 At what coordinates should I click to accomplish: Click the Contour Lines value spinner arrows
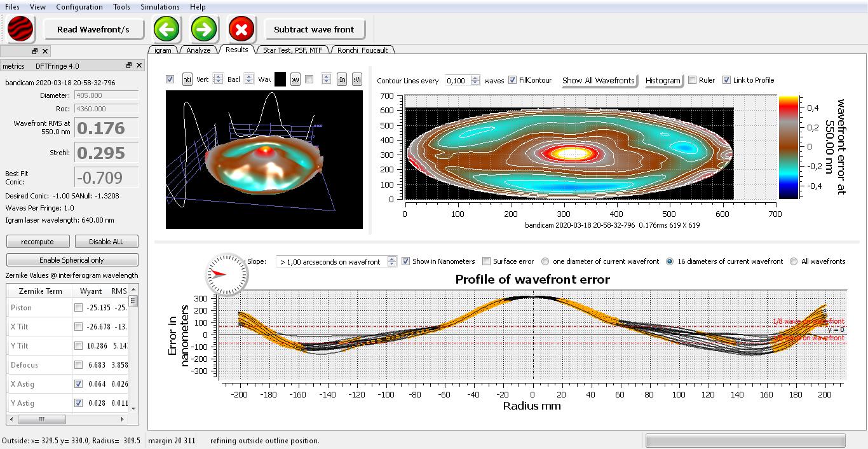477,80
